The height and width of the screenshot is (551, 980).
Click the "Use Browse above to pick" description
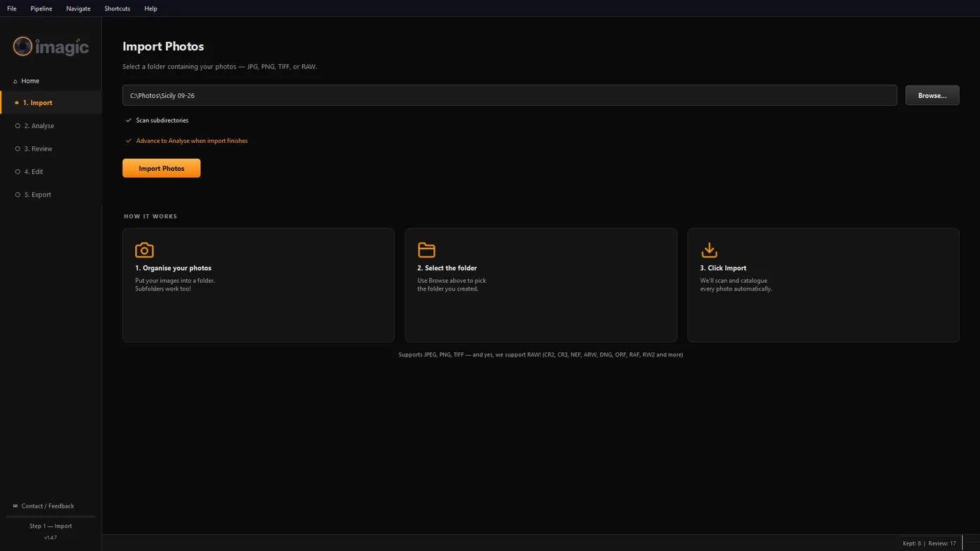pyautogui.click(x=451, y=281)
